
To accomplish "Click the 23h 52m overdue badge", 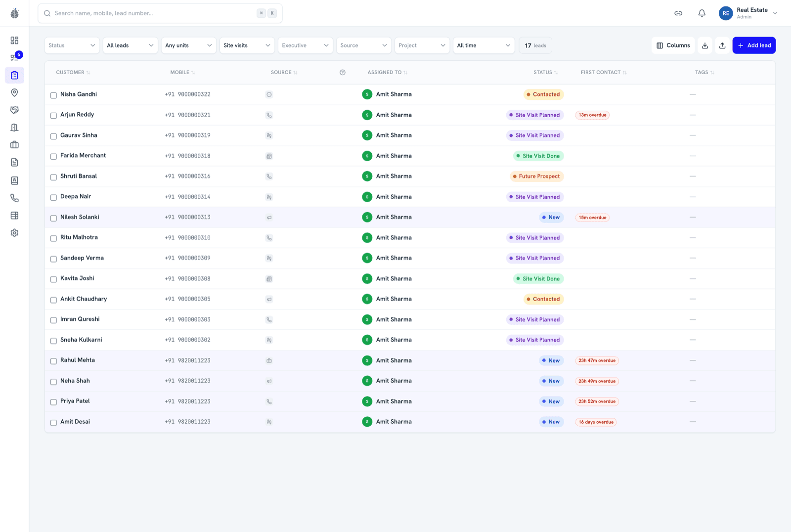I will (x=597, y=401).
